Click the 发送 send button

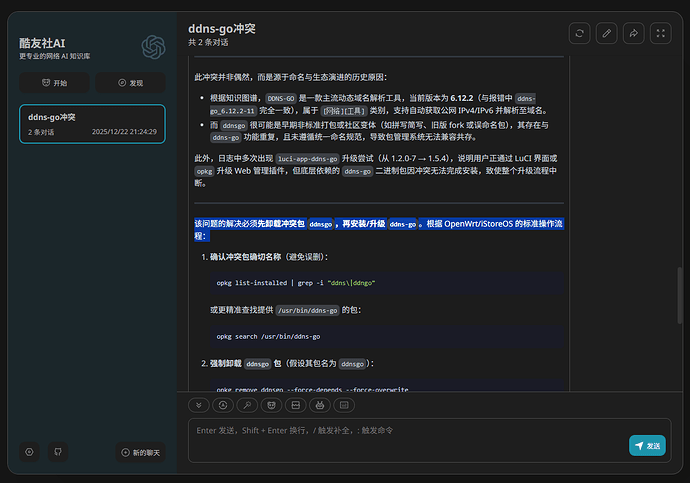647,446
